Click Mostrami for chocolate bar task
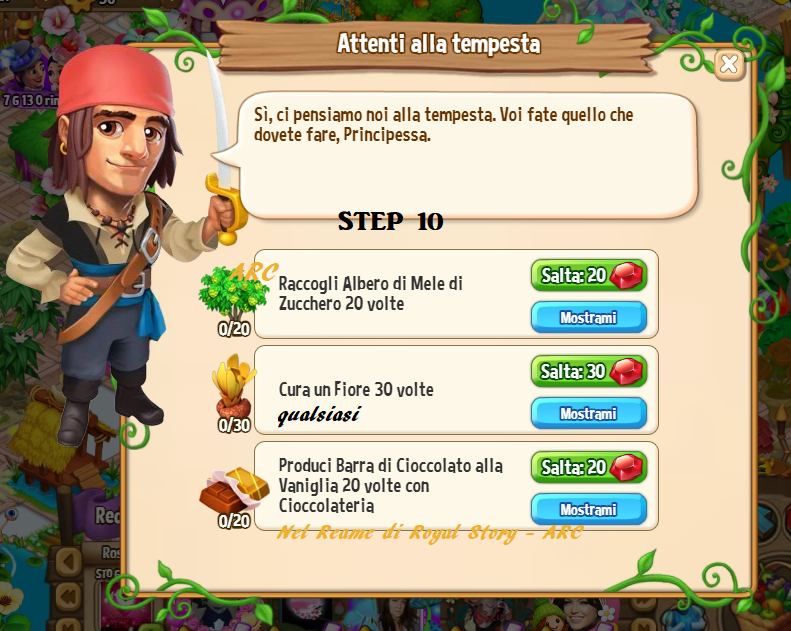The width and height of the screenshot is (791, 631). (x=589, y=509)
